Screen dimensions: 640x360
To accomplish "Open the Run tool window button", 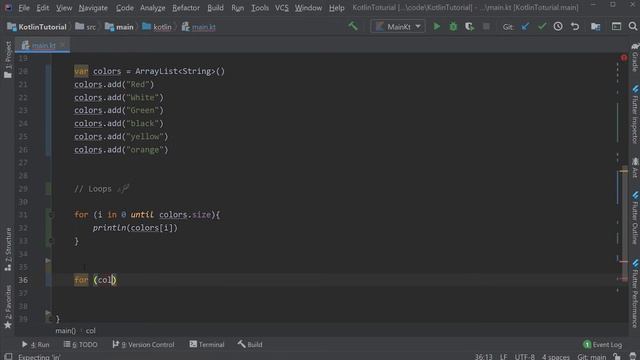I will (x=36, y=344).
